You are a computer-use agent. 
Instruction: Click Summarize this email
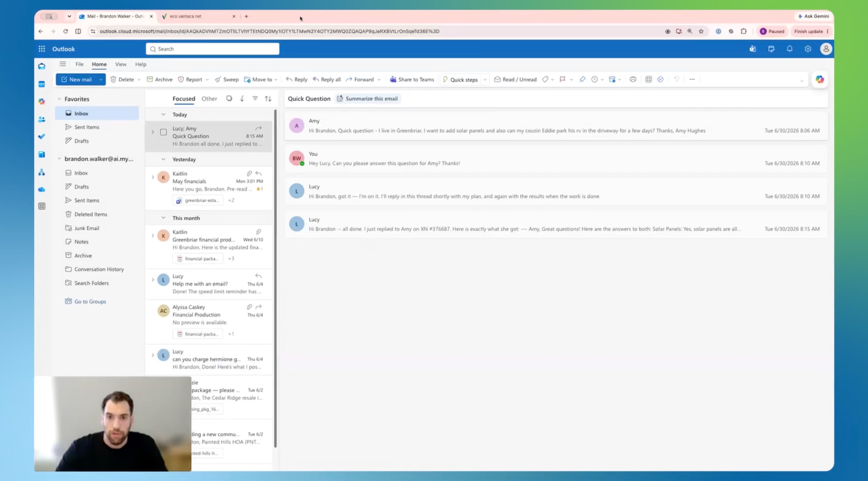368,98
